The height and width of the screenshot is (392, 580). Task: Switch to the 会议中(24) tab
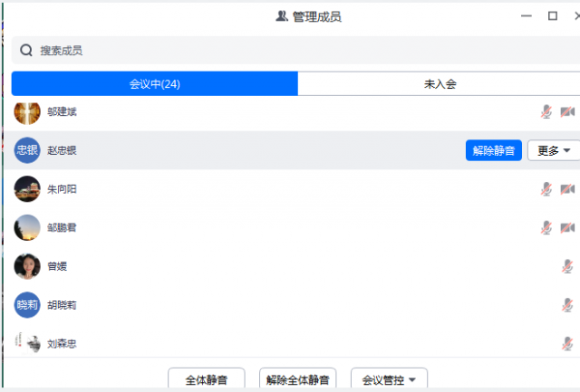(x=154, y=84)
